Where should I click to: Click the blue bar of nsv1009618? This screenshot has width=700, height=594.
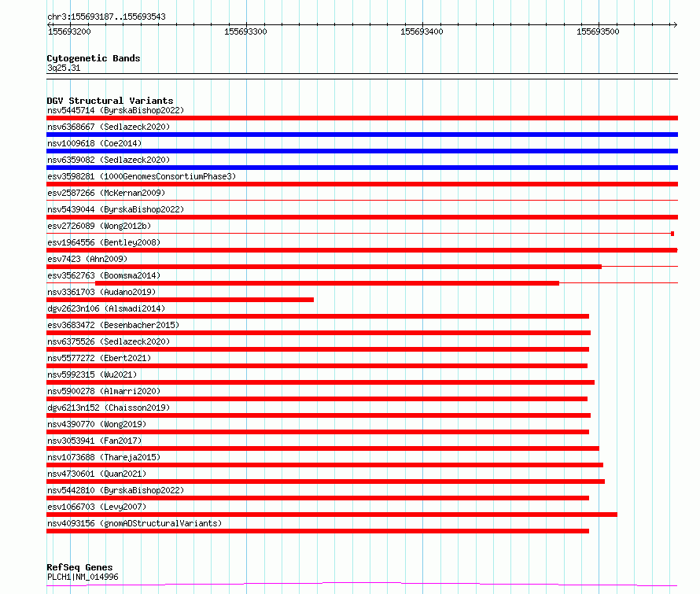tap(362, 151)
